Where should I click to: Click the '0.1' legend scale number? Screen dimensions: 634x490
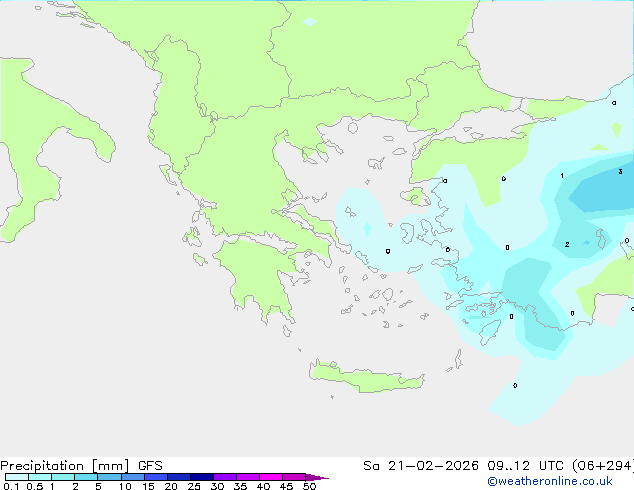click(11, 486)
